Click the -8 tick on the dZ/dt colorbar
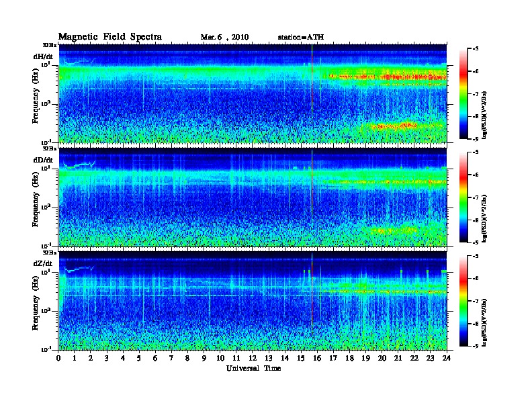The width and height of the screenshot is (532, 411). pos(476,324)
